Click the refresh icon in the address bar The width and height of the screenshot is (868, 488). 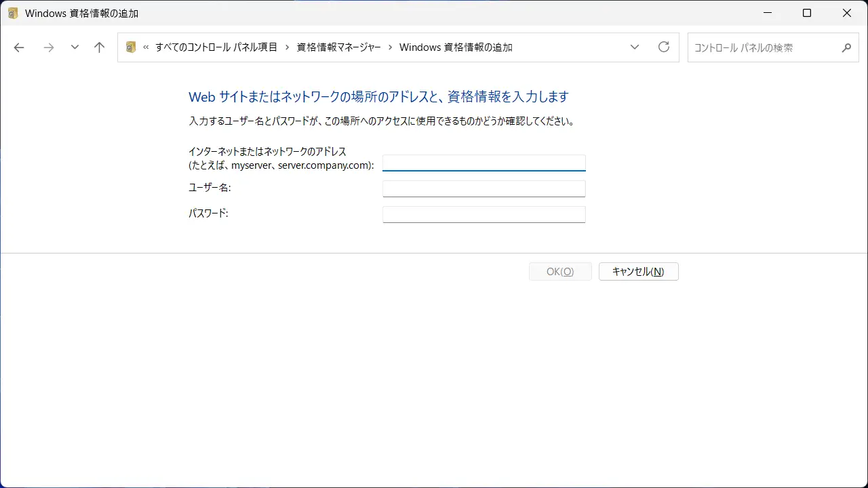click(x=663, y=47)
